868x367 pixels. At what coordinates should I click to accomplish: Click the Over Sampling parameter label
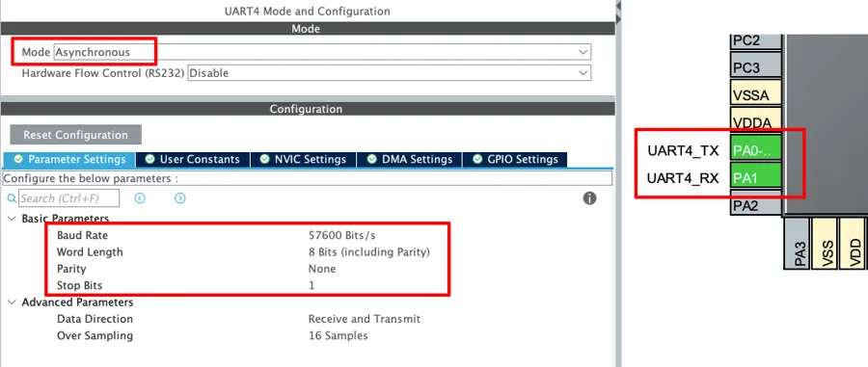pos(95,335)
